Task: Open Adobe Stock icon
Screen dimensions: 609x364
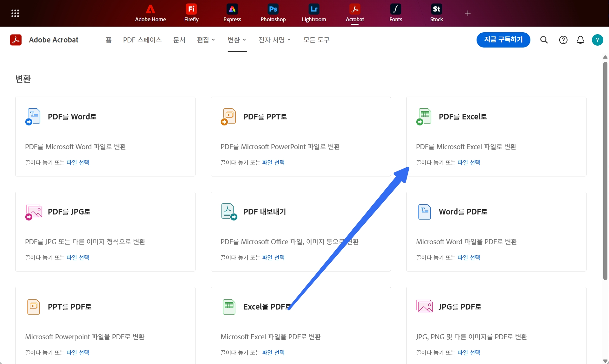Action: click(437, 13)
